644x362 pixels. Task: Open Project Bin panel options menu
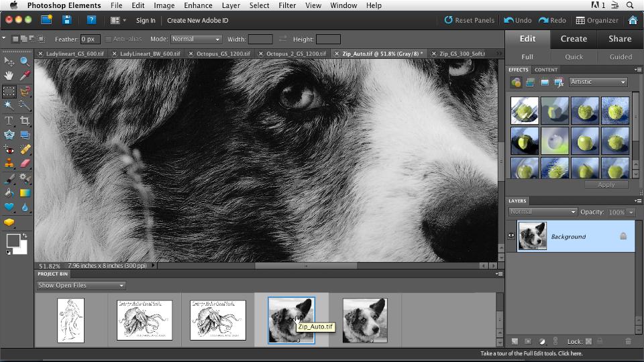(x=499, y=274)
